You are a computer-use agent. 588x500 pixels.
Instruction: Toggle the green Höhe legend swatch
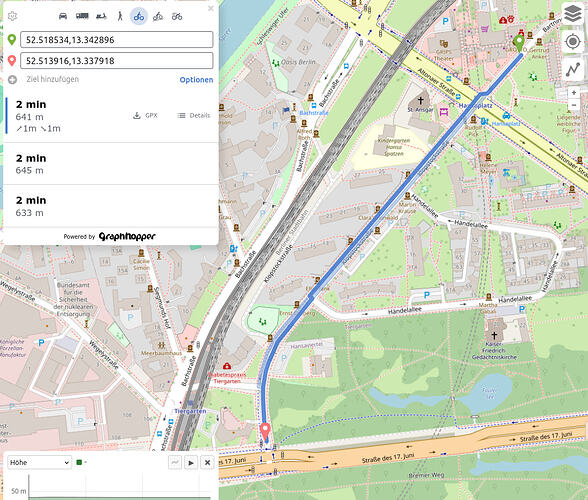pyautogui.click(x=79, y=462)
